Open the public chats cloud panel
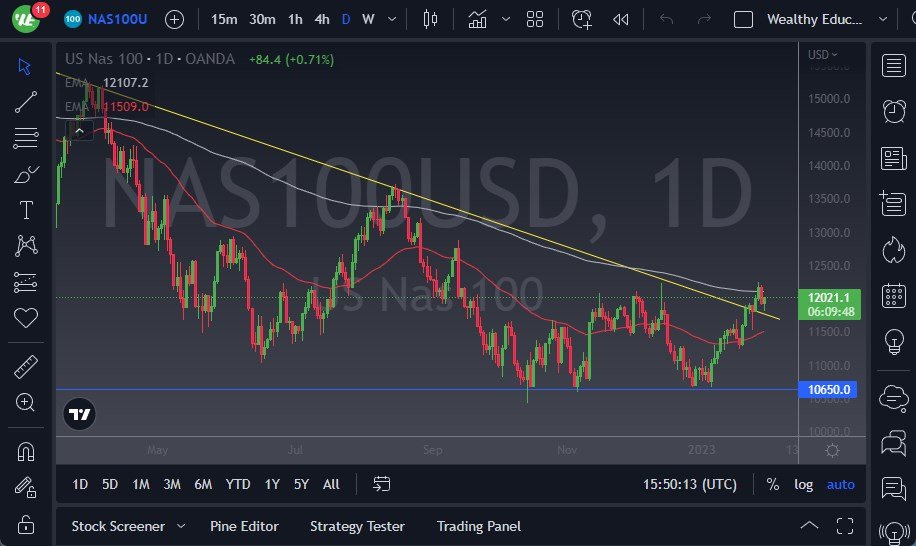The width and height of the screenshot is (916, 546). pyautogui.click(x=894, y=398)
